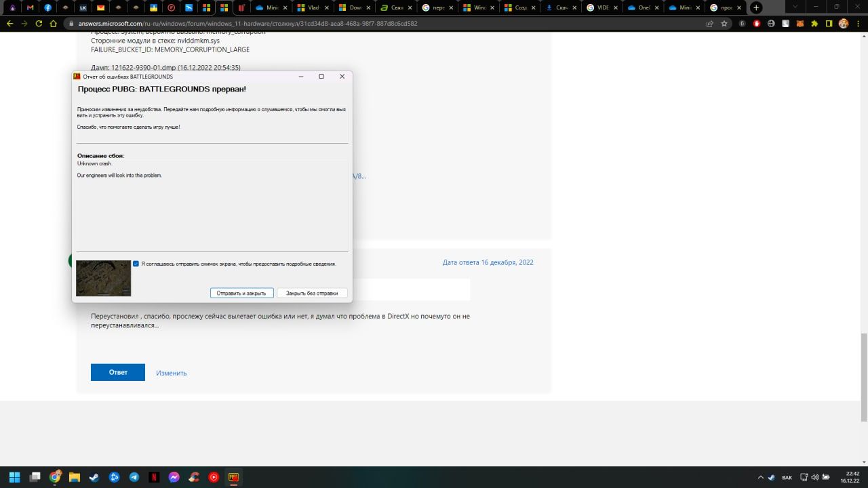Launch Netflix from the taskbar

154,477
